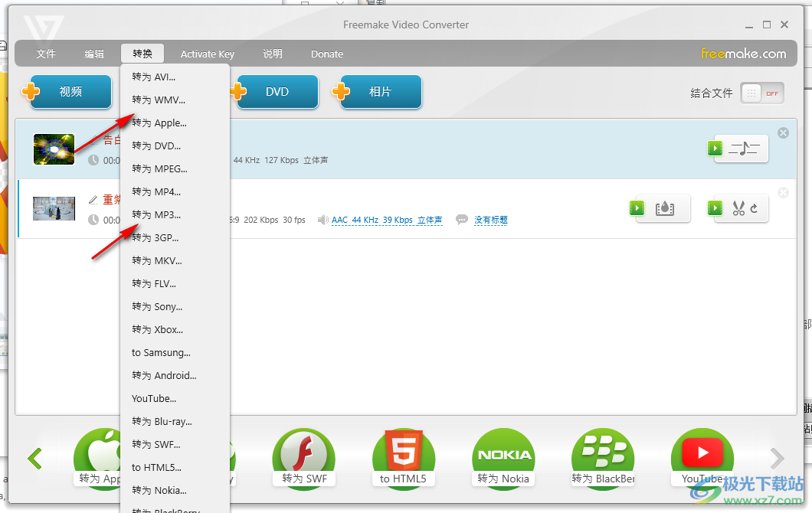Open audio track link AAC 44 KHz 39 Kbps
The width and height of the screenshot is (812, 513).
point(387,220)
